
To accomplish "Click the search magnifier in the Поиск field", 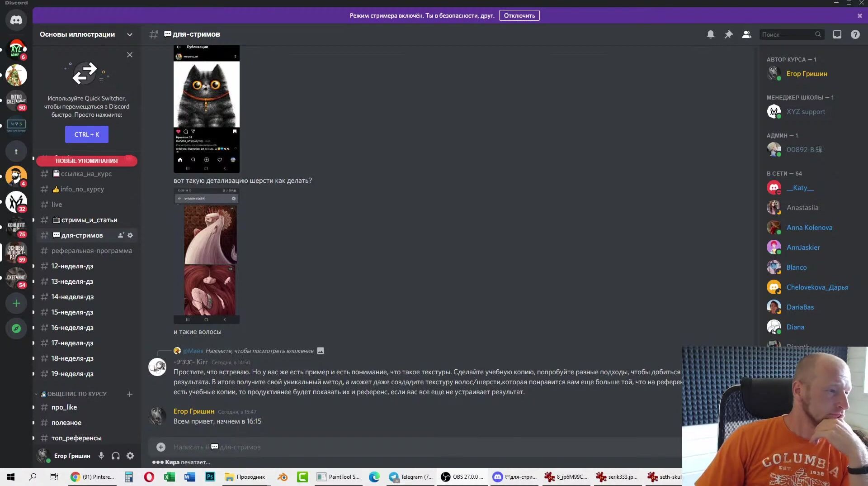I will click(818, 34).
